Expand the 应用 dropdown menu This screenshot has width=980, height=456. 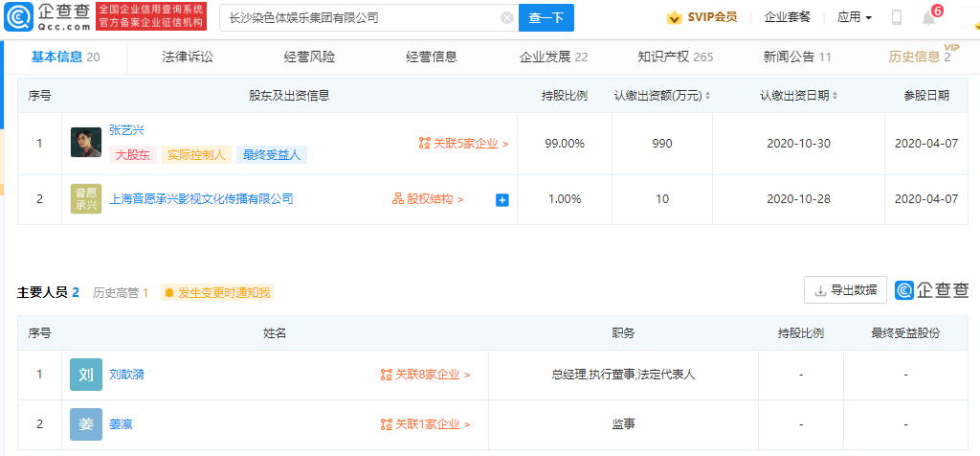(855, 17)
